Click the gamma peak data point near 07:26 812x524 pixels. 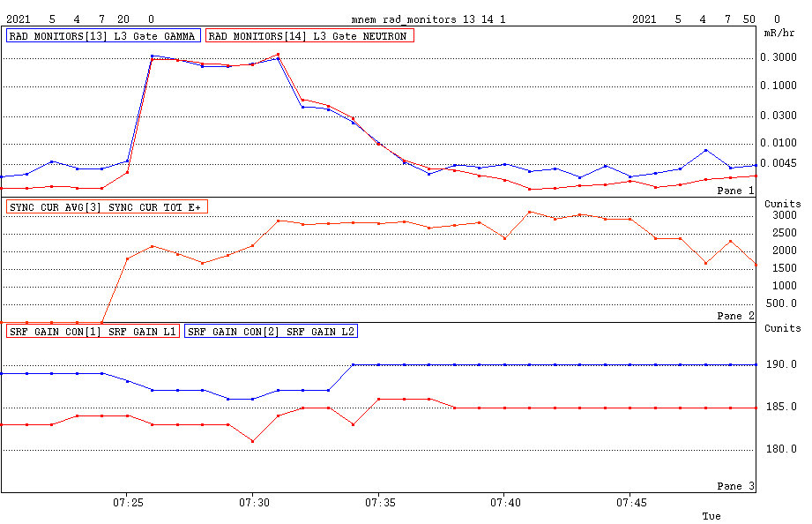(153, 56)
